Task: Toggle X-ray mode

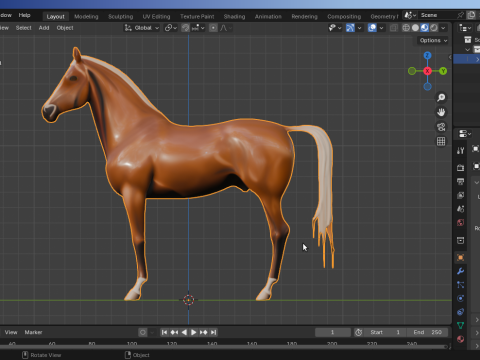Action: [x=394, y=28]
